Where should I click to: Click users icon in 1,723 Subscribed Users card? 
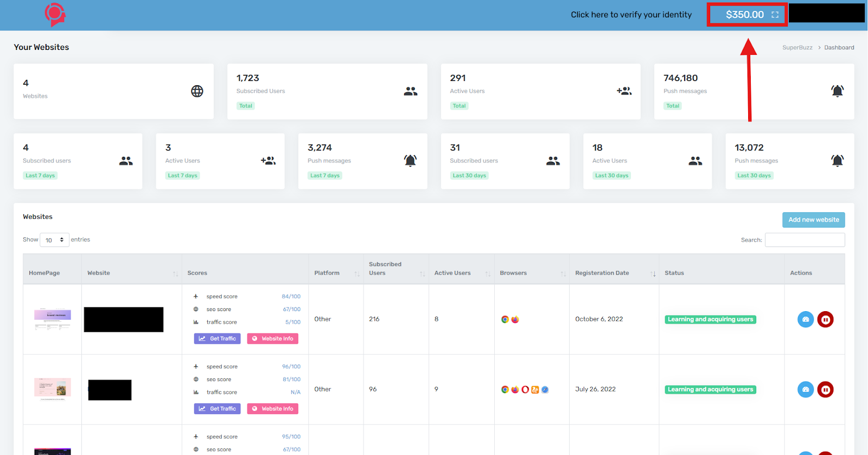coord(411,91)
